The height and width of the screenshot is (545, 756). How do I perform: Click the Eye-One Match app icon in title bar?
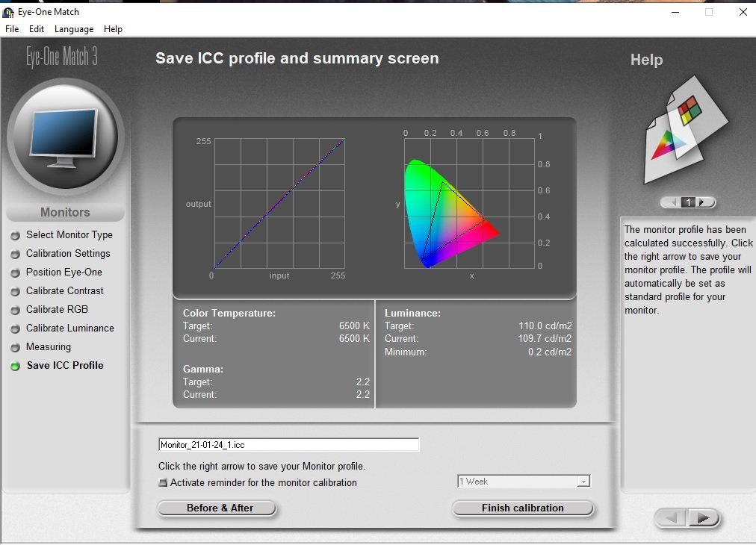[8, 12]
